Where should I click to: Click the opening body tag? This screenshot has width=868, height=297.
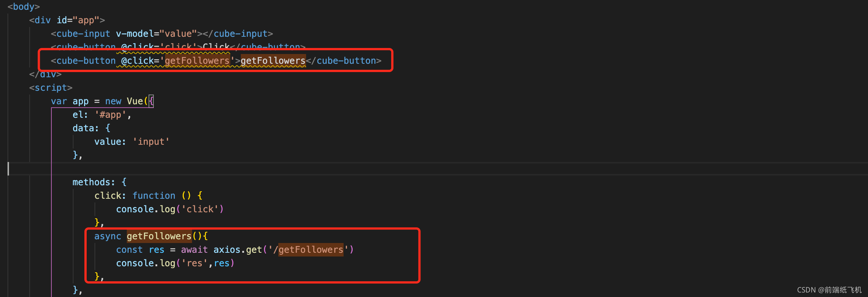click(24, 7)
